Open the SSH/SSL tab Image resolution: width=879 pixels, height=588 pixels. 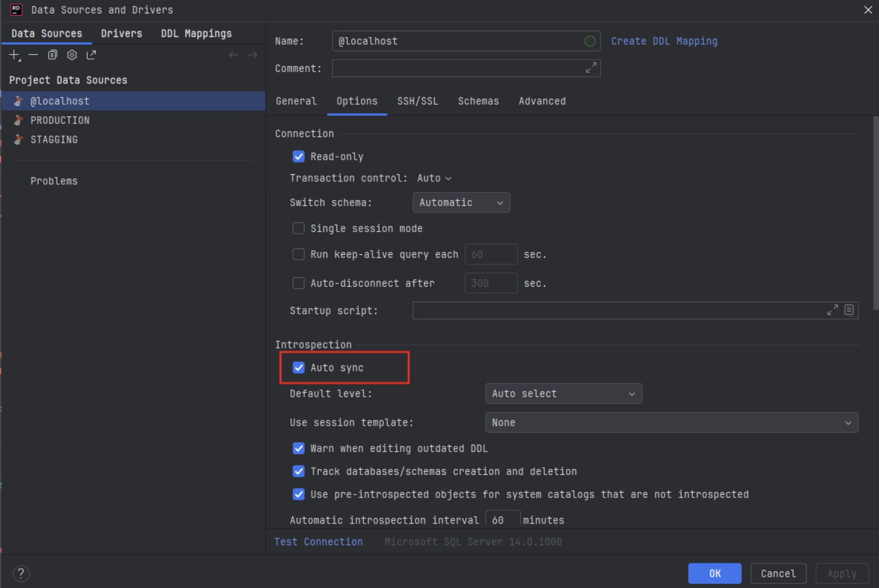point(418,101)
